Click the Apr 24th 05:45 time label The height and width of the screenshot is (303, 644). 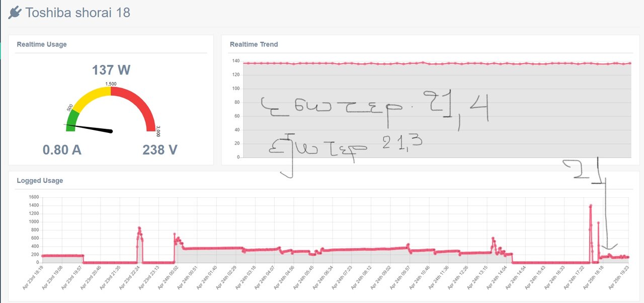[304, 277]
